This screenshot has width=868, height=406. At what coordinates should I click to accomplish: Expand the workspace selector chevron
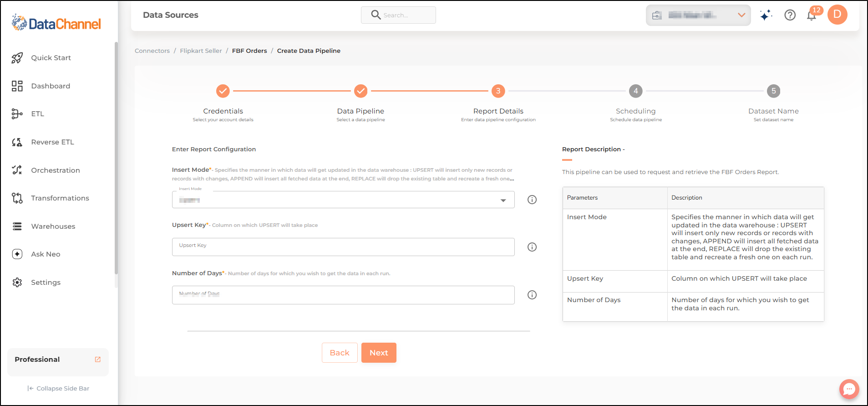pyautogui.click(x=741, y=15)
